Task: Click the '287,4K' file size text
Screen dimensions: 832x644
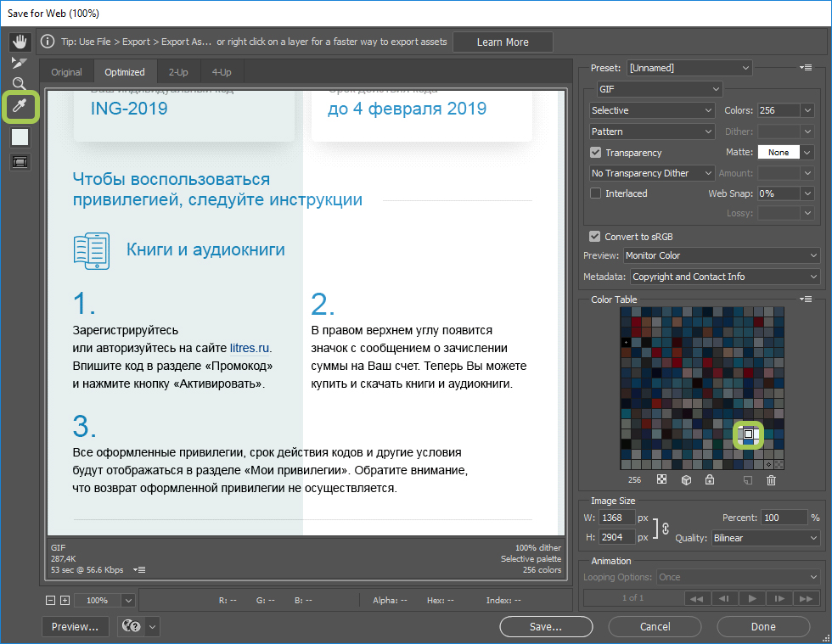Action: [x=64, y=558]
